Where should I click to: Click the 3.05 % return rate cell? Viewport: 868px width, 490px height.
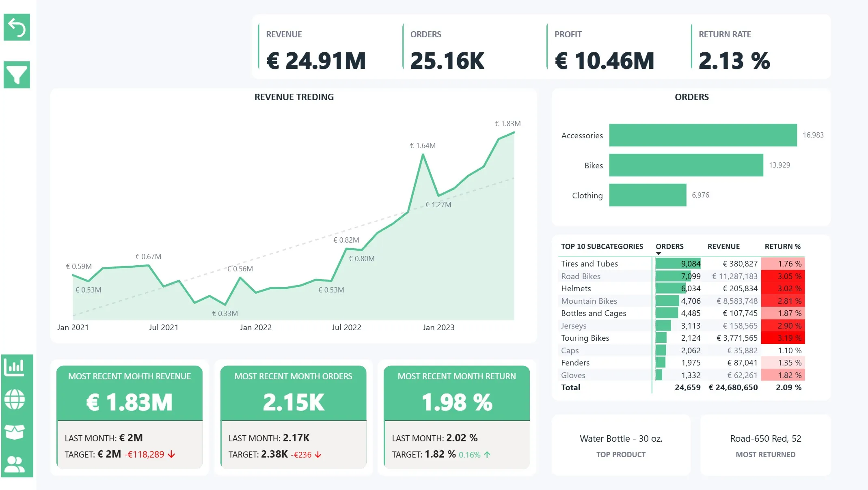click(783, 276)
